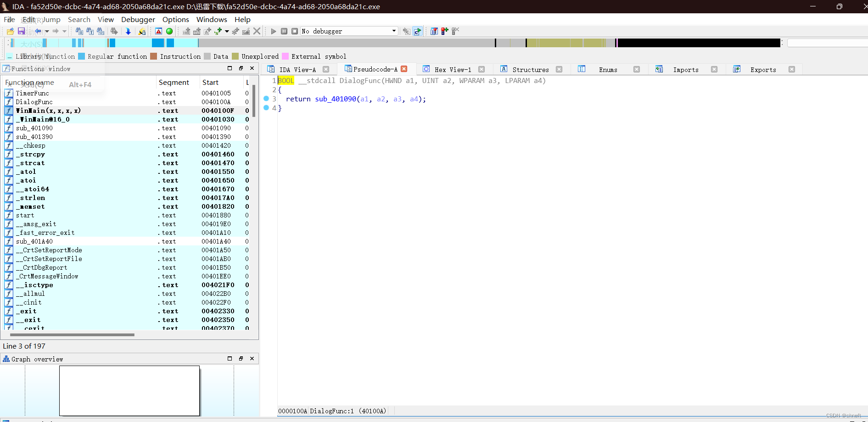Click the Functions window vertical scrollbar
868x422 pixels.
[x=254, y=101]
